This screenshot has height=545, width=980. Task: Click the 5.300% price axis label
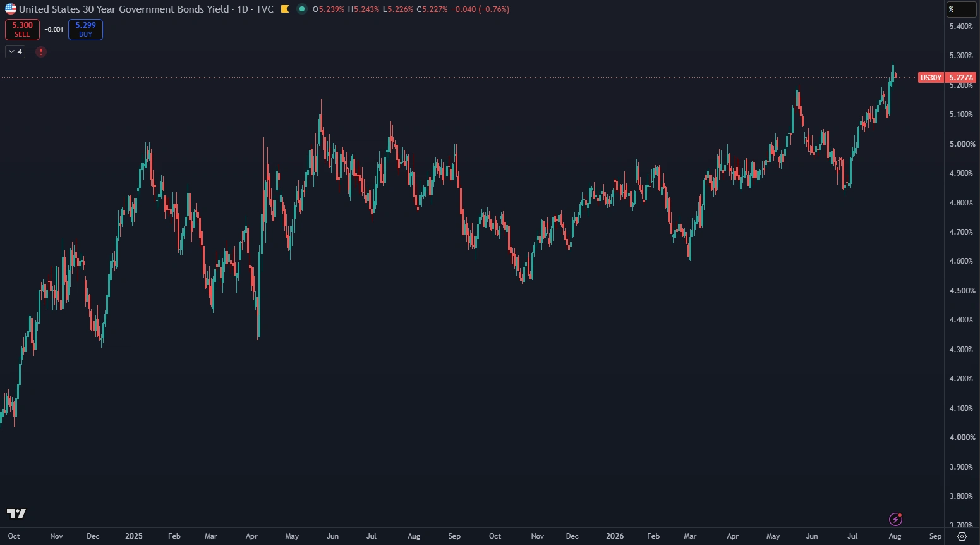[x=961, y=56]
